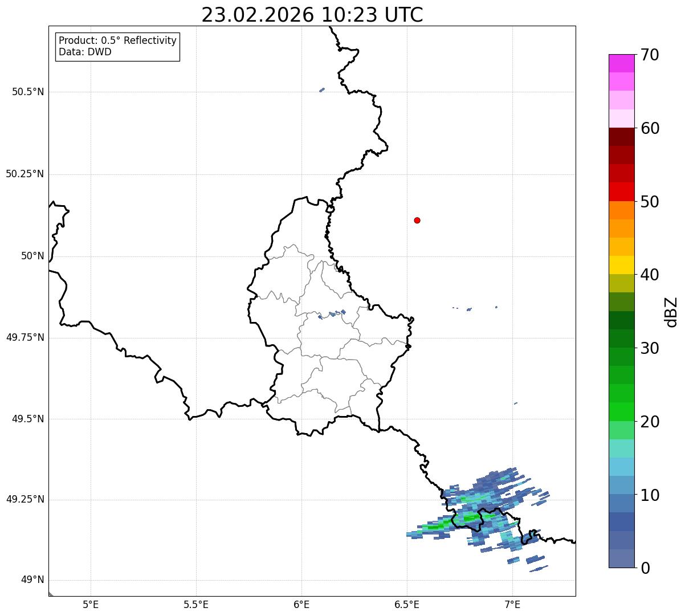This screenshot has height=616, width=685.
Task: Click the "49.25°N" latitude label
Action: pyautogui.click(x=25, y=499)
